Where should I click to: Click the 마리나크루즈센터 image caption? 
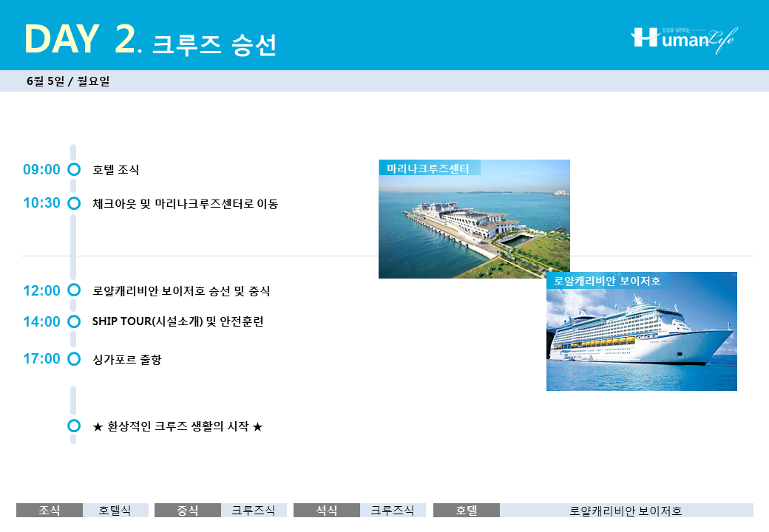(427, 168)
